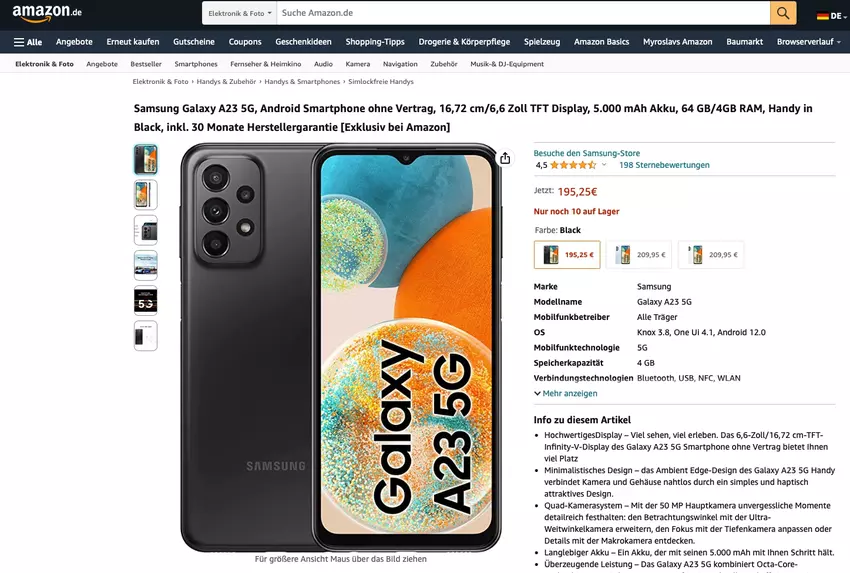850x573 pixels.
Task: Select the first product image thumbnail
Action: tap(145, 159)
